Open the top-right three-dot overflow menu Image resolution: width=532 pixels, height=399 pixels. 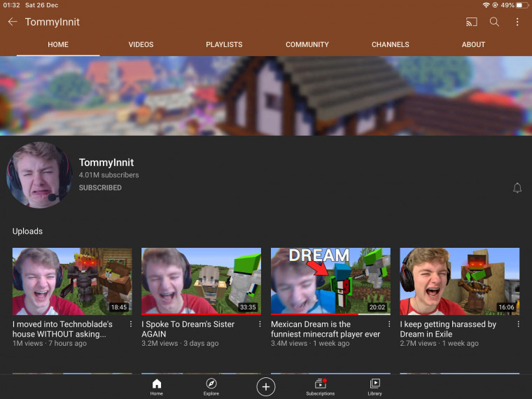pos(517,22)
